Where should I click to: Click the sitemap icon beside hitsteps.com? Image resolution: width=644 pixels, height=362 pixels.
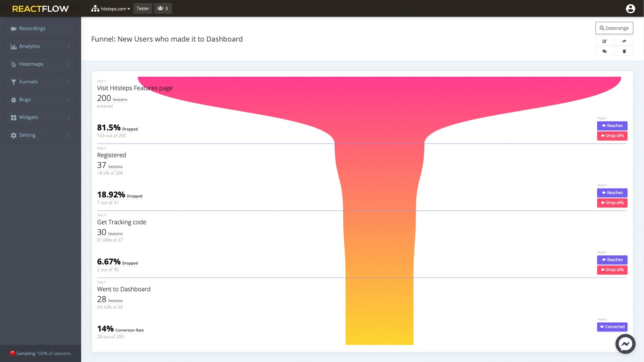tap(95, 8)
